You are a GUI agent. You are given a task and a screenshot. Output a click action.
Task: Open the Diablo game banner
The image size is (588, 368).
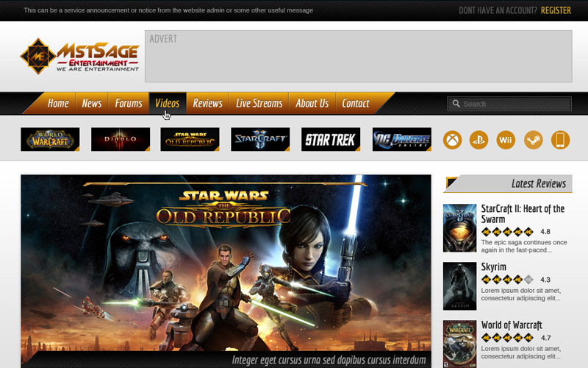pos(121,139)
